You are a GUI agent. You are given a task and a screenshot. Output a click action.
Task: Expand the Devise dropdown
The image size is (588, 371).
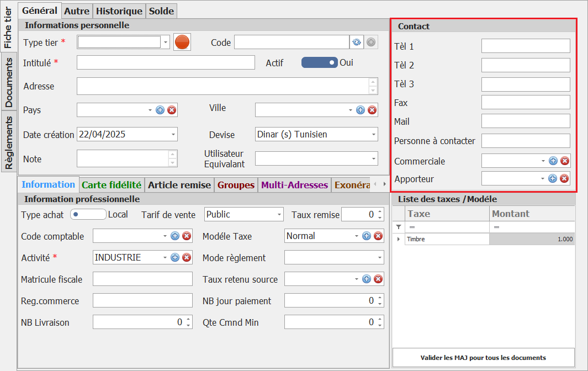(374, 134)
